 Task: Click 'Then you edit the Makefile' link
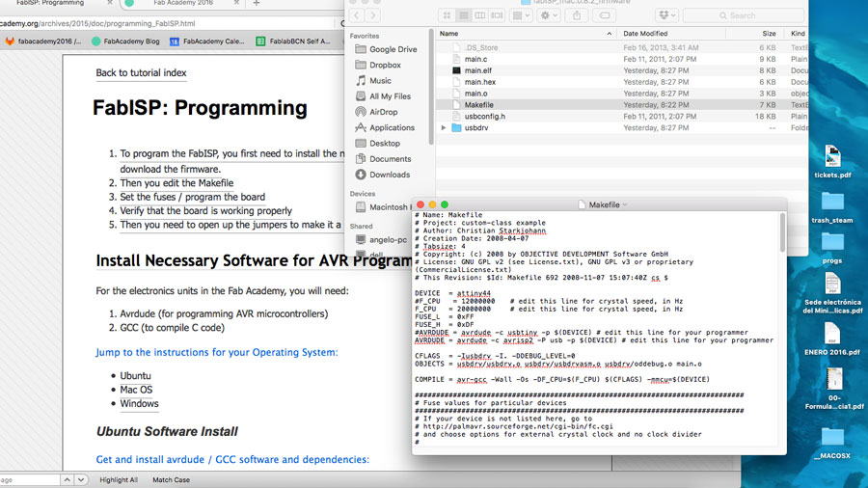coord(176,183)
